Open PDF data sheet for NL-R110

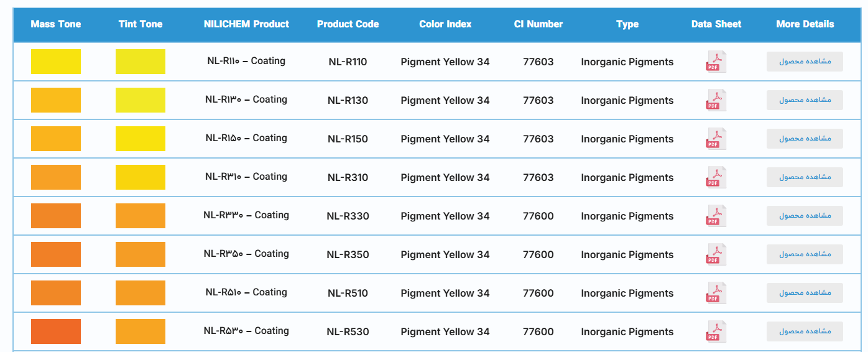tap(716, 62)
